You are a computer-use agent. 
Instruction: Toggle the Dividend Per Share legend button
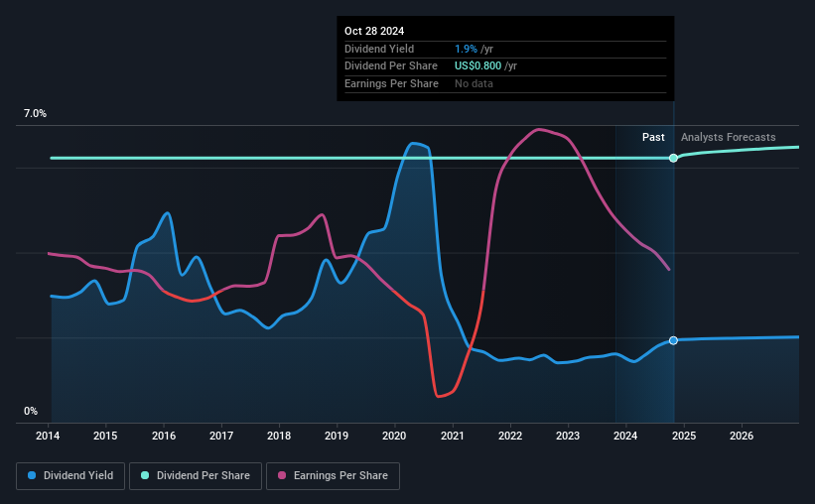[x=196, y=475]
